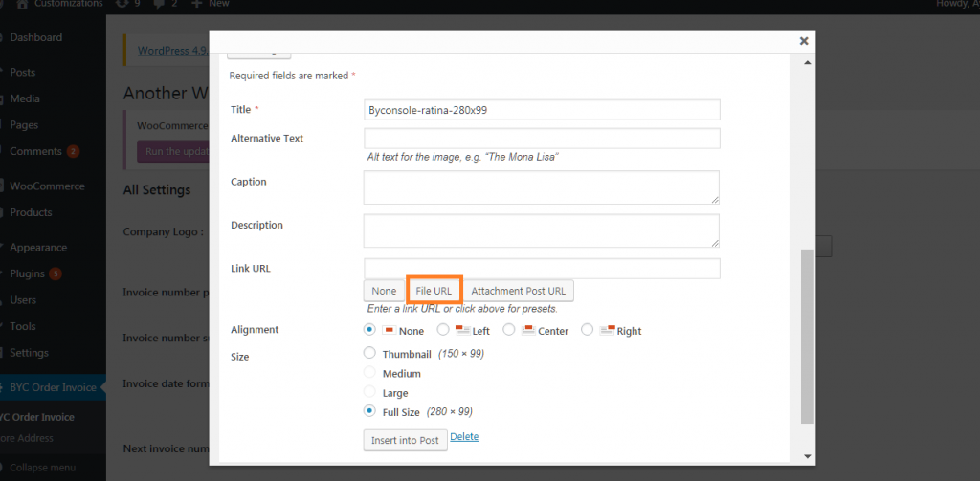Collapse the admin sidebar menu
This screenshot has width=980, height=481.
[42, 468]
